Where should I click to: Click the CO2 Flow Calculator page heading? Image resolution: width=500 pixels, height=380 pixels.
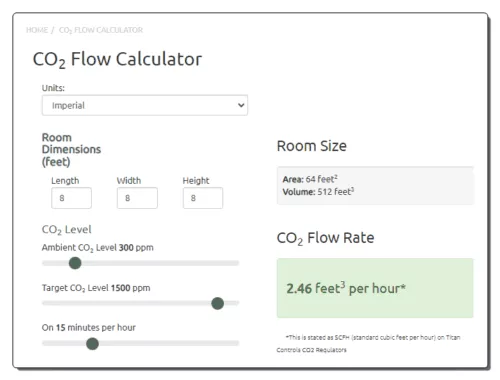(117, 59)
